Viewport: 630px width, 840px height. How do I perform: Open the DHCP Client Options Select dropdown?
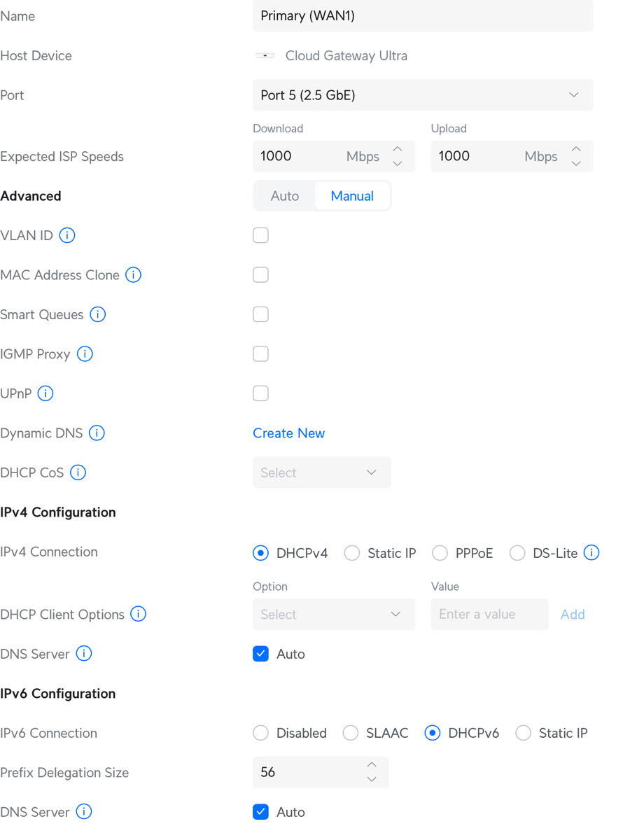tap(334, 614)
